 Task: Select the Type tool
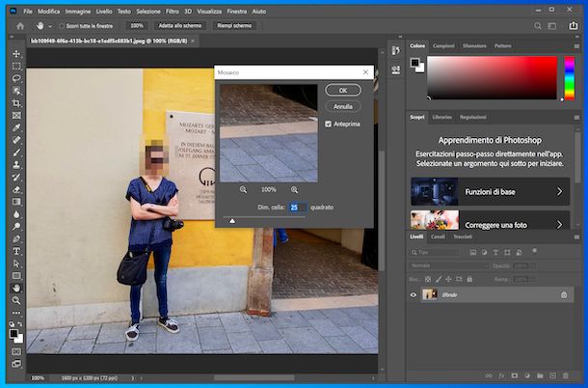pyautogui.click(x=16, y=251)
